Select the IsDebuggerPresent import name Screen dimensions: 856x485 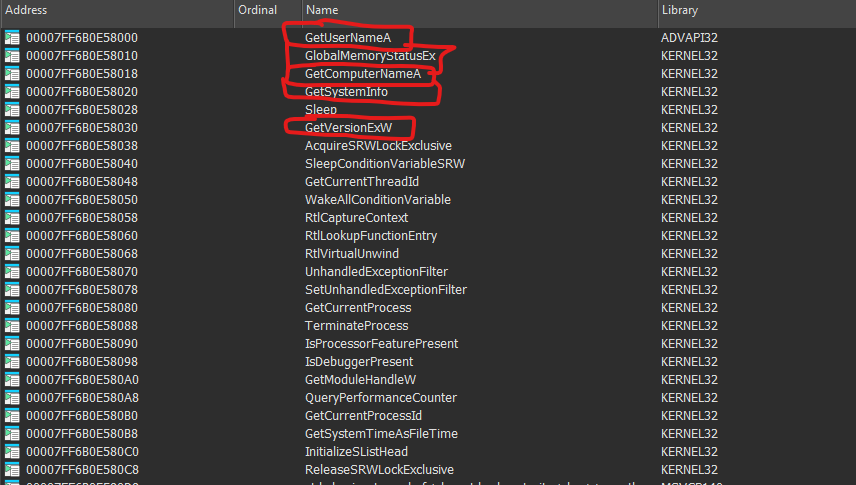click(358, 362)
